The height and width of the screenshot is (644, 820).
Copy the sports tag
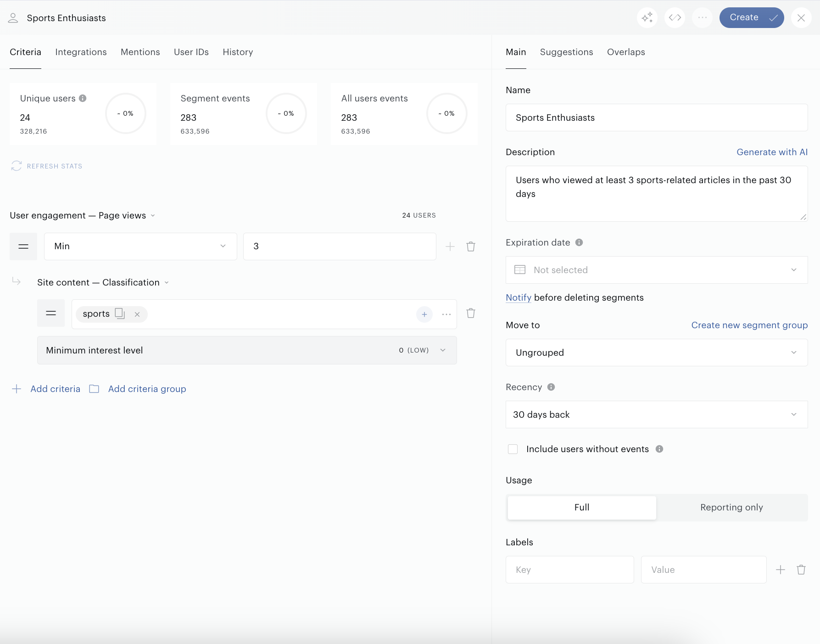tap(119, 314)
